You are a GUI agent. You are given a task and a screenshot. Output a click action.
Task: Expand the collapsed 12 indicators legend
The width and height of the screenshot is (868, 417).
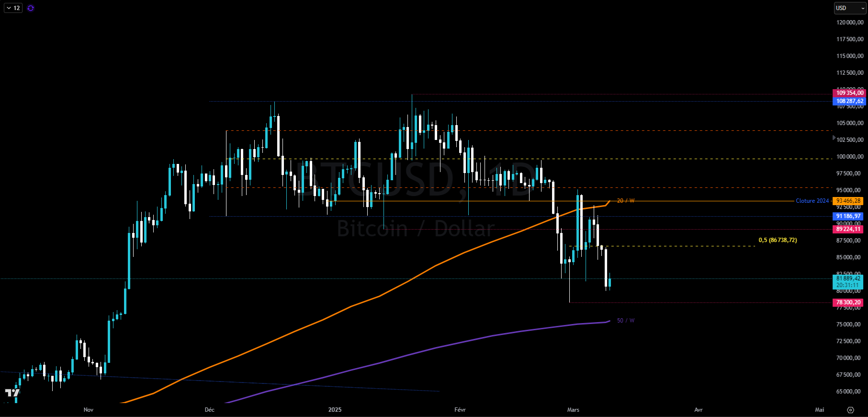click(x=13, y=8)
